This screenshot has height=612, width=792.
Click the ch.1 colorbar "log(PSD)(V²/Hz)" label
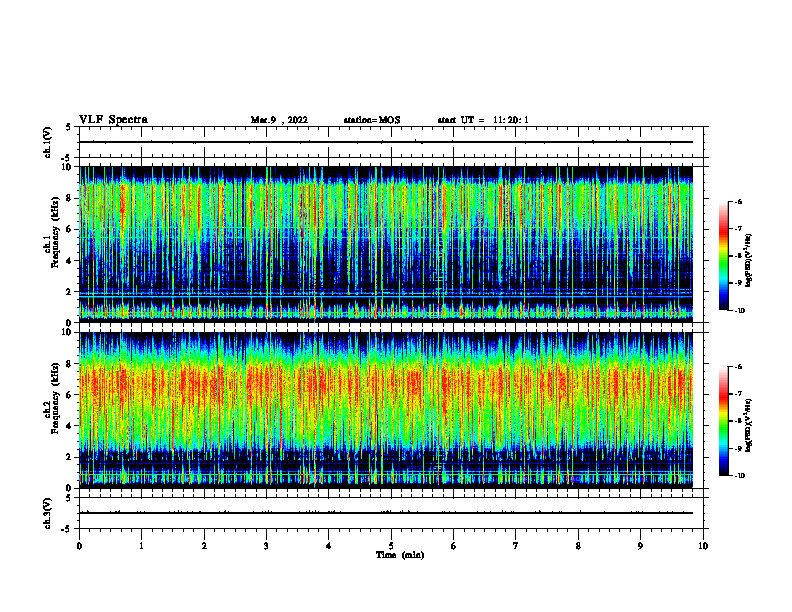click(749, 261)
